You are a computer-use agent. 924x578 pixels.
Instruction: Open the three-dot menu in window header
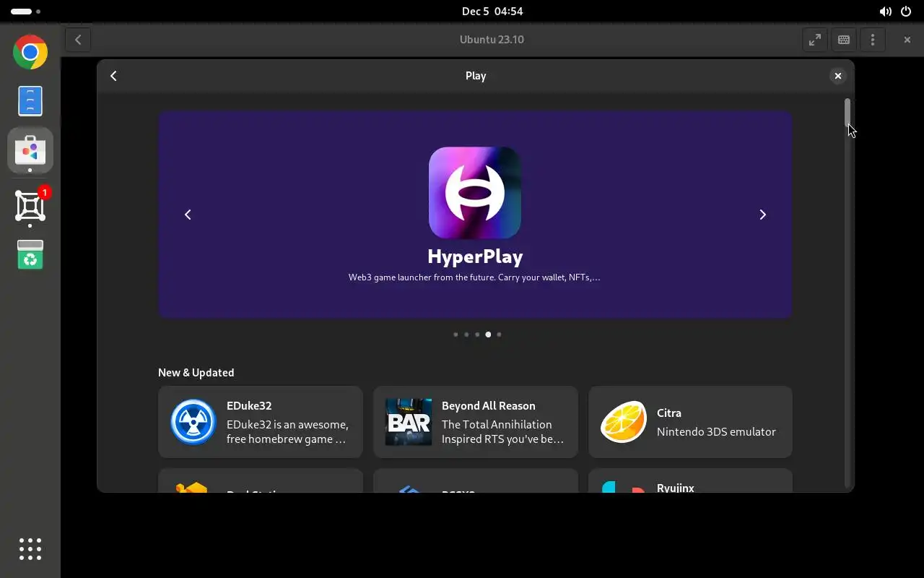873,40
